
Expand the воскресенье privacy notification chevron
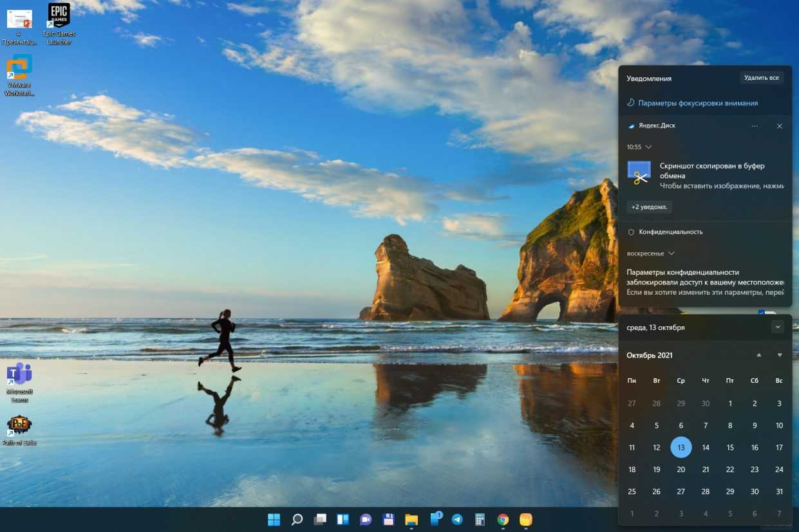(672, 253)
